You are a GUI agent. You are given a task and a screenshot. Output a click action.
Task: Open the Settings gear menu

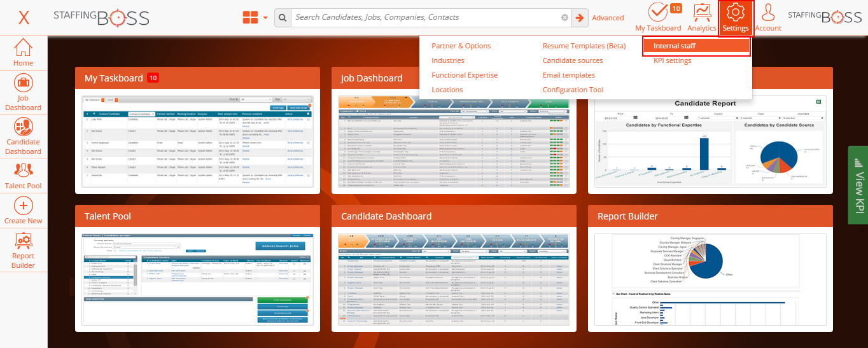click(x=736, y=18)
